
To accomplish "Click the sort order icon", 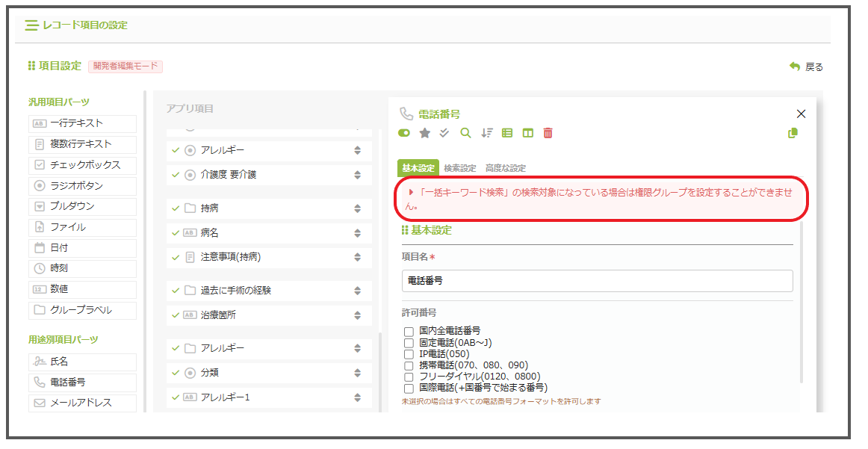I will pyautogui.click(x=486, y=133).
